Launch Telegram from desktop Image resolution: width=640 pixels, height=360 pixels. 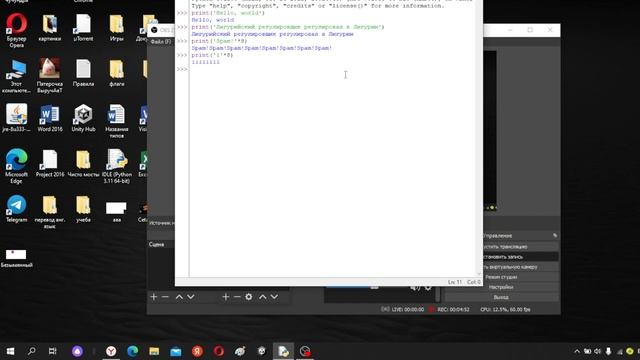pos(16,209)
